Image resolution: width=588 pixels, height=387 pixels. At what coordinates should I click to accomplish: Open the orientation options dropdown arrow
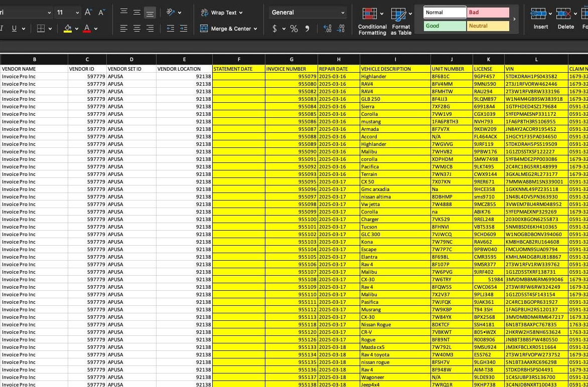(x=180, y=13)
